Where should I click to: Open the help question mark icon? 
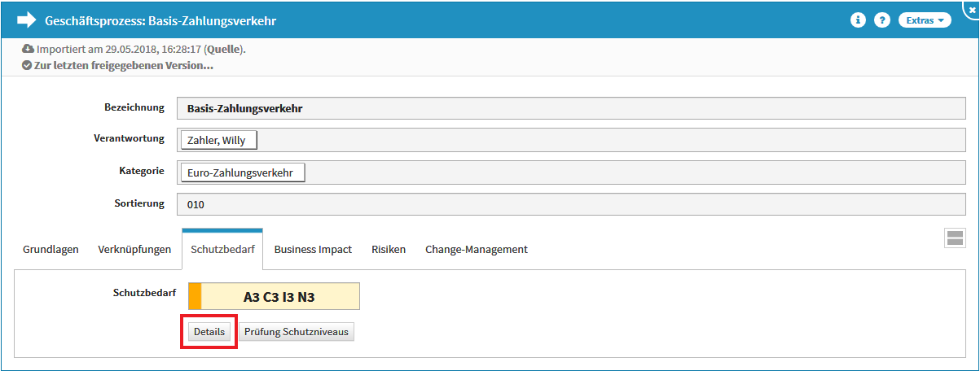pyautogui.click(x=881, y=20)
